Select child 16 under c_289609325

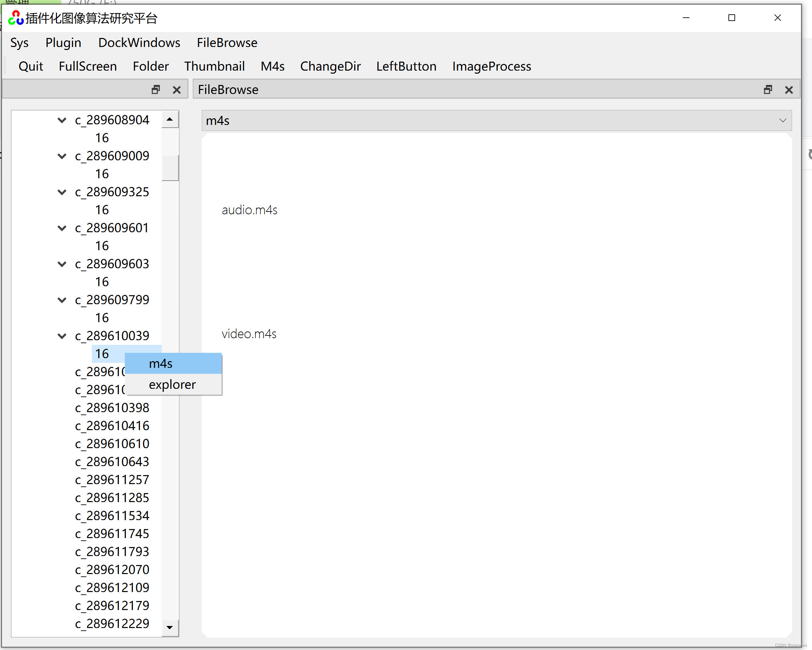click(x=102, y=210)
